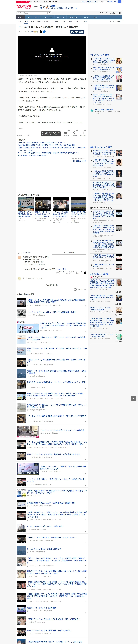Open the Yahoo!ショッピング banner at top
The width and height of the screenshot is (138, 644).
tap(23, 2)
